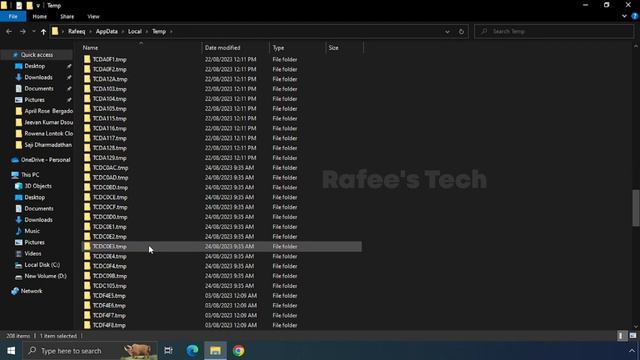Image resolution: width=640 pixels, height=360 pixels.
Task: Switch to the Home ribbon tab
Action: click(x=40, y=16)
